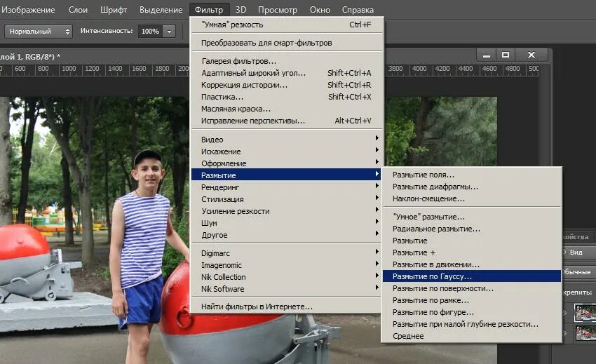Expand the Digimarc submenu
This screenshot has width=596, height=364.
(x=286, y=253)
